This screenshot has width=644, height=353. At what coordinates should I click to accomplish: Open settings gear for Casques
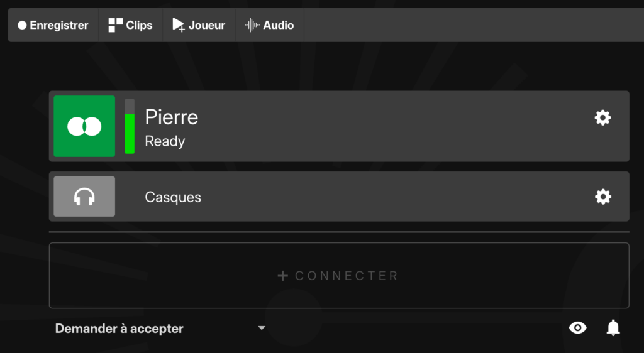[x=602, y=197]
